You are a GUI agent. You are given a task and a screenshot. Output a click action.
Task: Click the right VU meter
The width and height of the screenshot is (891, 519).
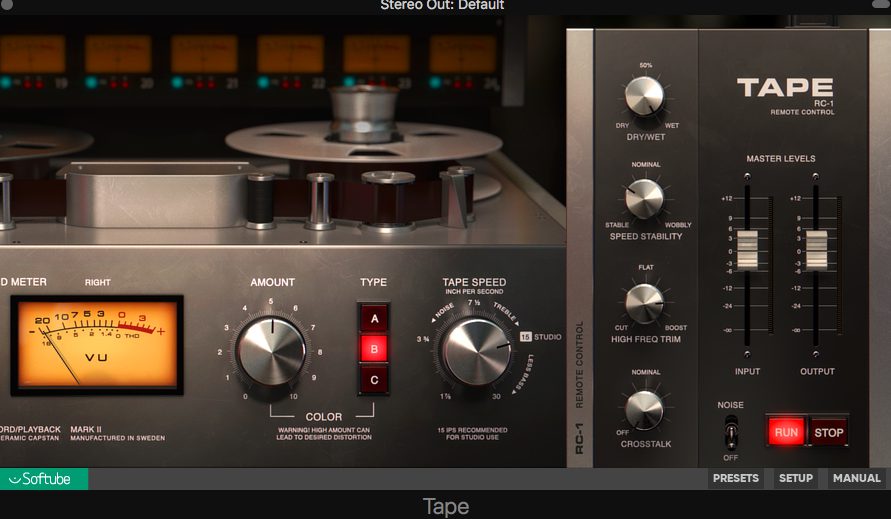pyautogui.click(x=97, y=345)
